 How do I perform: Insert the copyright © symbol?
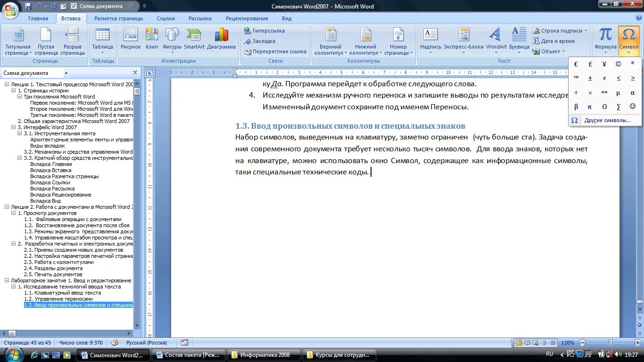click(619, 64)
